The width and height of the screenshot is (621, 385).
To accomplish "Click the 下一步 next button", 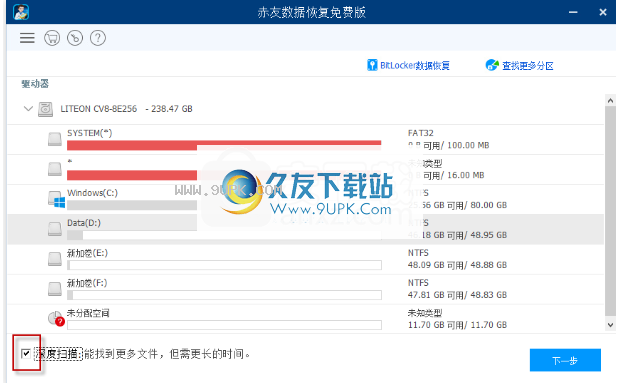I will coord(565,360).
